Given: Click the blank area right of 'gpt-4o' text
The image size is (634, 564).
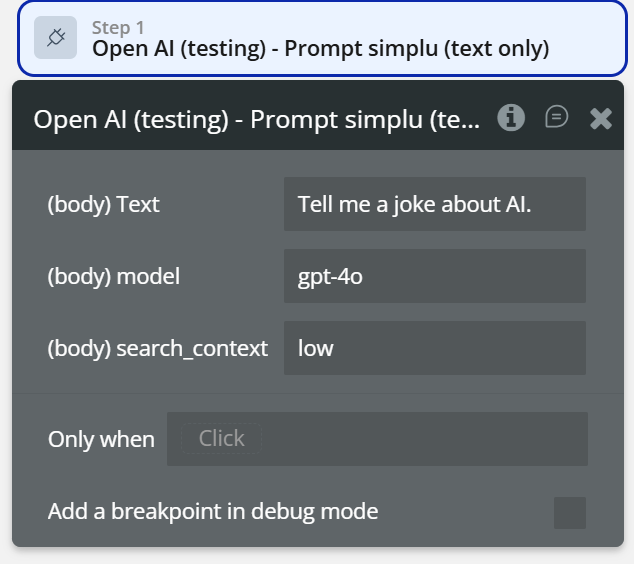Looking at the screenshot, I should [480, 277].
